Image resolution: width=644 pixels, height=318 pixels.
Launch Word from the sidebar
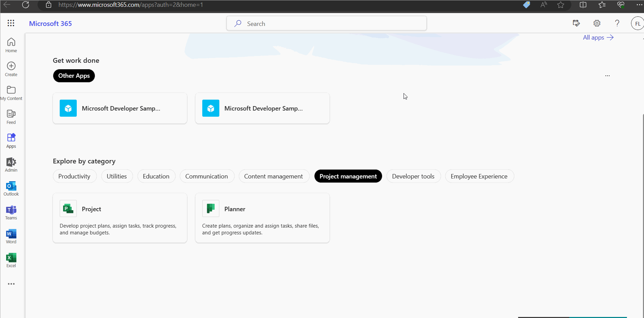(11, 236)
